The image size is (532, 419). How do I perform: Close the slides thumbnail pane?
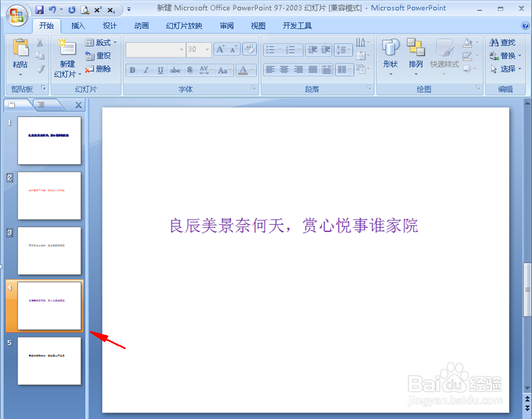(x=79, y=105)
